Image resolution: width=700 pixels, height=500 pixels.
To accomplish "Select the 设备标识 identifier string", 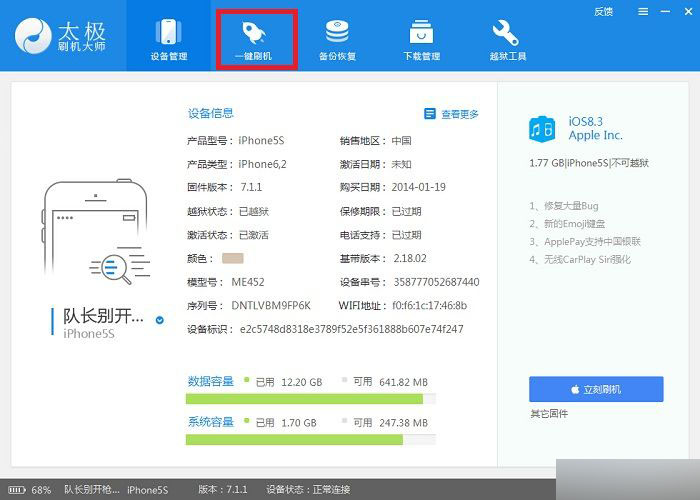I will 351,329.
